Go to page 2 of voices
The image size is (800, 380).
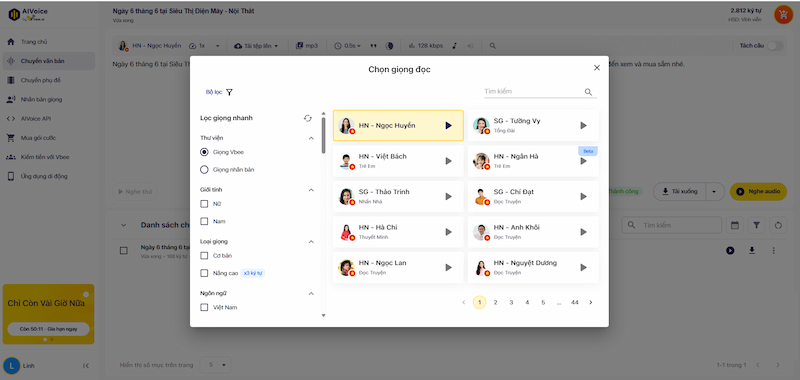pos(495,302)
